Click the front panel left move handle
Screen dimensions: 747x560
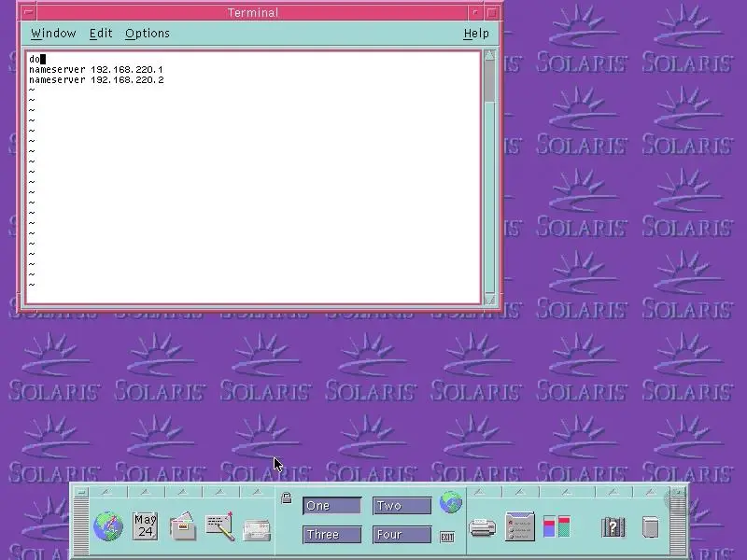tap(81, 526)
